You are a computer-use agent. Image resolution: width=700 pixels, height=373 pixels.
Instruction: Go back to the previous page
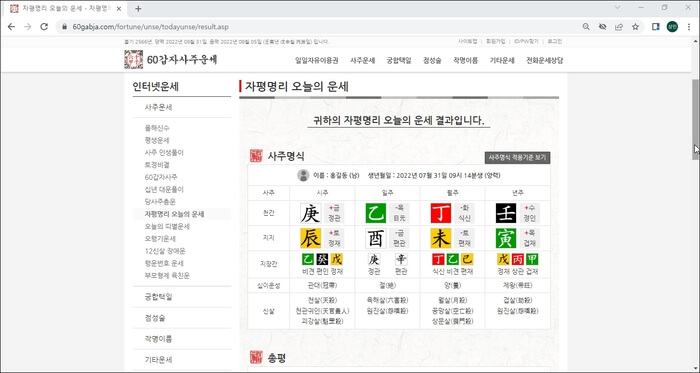pyautogui.click(x=11, y=27)
